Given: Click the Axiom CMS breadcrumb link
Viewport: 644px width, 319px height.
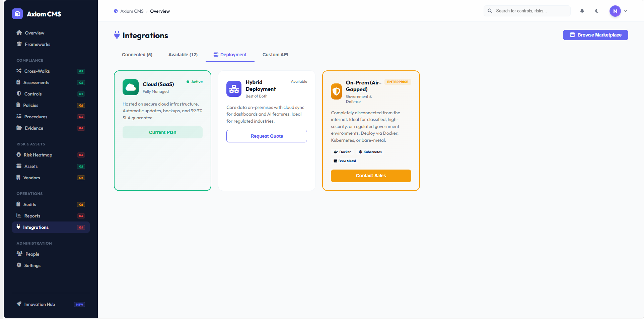Looking at the screenshot, I should click(x=132, y=11).
